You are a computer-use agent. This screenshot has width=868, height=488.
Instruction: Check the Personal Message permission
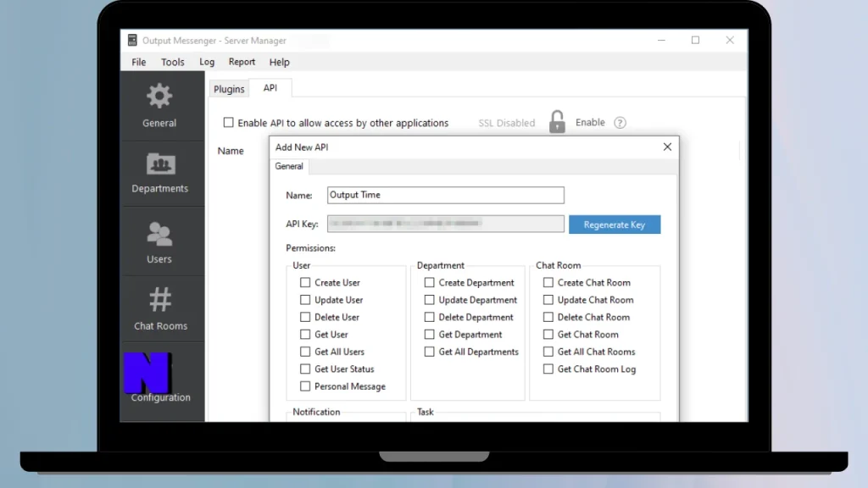(x=305, y=386)
